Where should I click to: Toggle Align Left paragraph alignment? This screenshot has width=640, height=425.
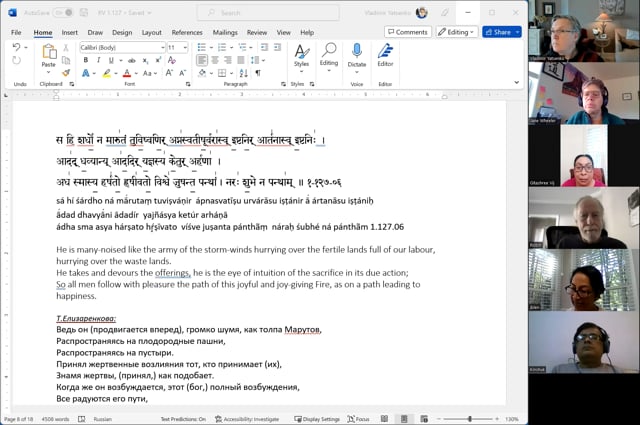(202, 60)
